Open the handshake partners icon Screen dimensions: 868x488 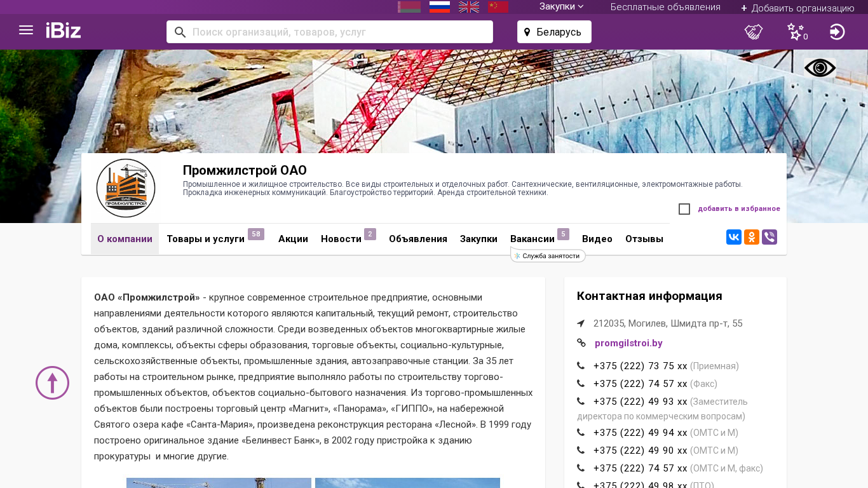click(754, 32)
